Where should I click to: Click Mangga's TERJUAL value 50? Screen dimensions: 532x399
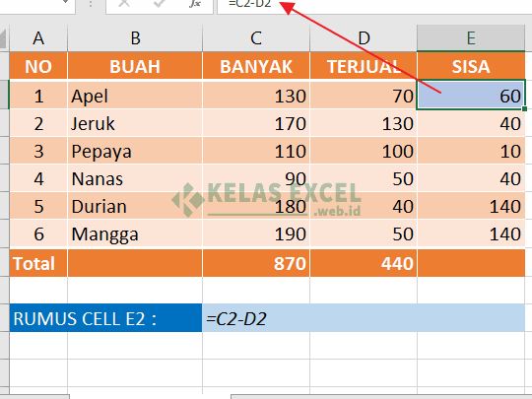[x=364, y=233]
